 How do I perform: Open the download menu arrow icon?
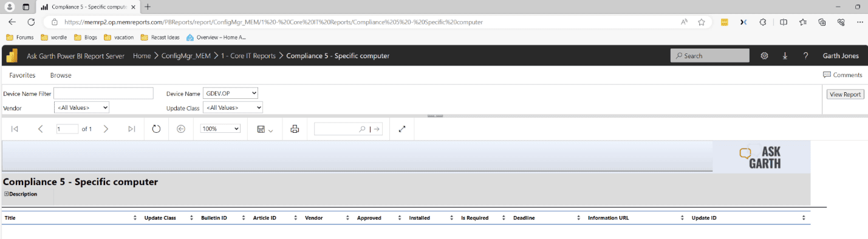click(785, 56)
